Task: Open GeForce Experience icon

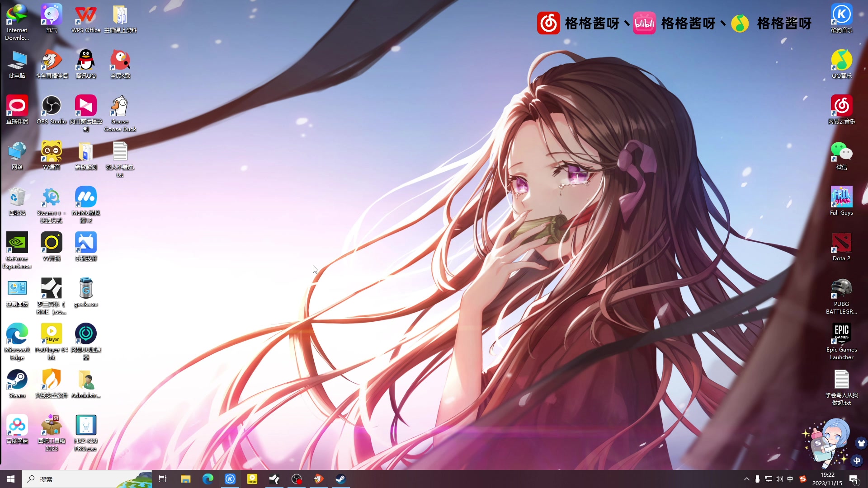Action: (x=17, y=250)
